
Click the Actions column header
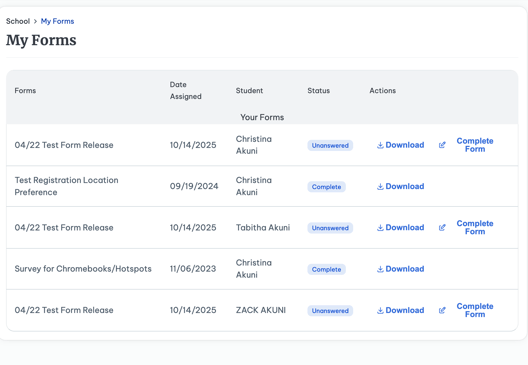coord(383,91)
